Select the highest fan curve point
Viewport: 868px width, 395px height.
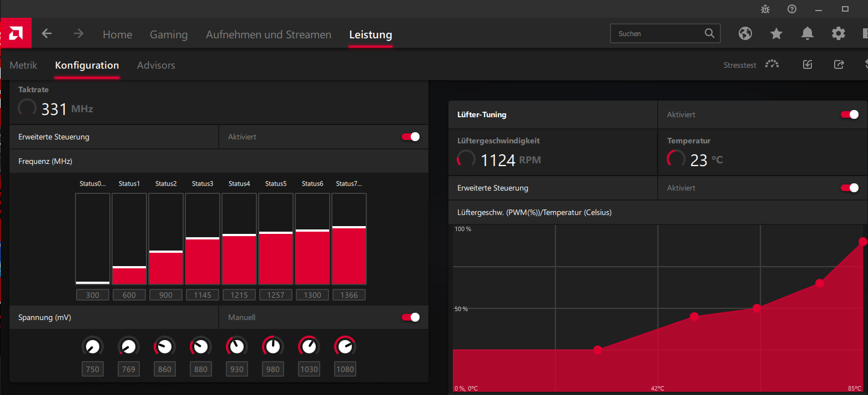click(x=863, y=242)
